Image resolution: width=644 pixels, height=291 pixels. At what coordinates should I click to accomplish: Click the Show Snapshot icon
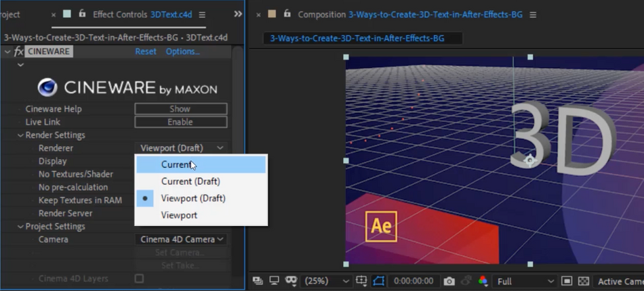(x=466, y=281)
